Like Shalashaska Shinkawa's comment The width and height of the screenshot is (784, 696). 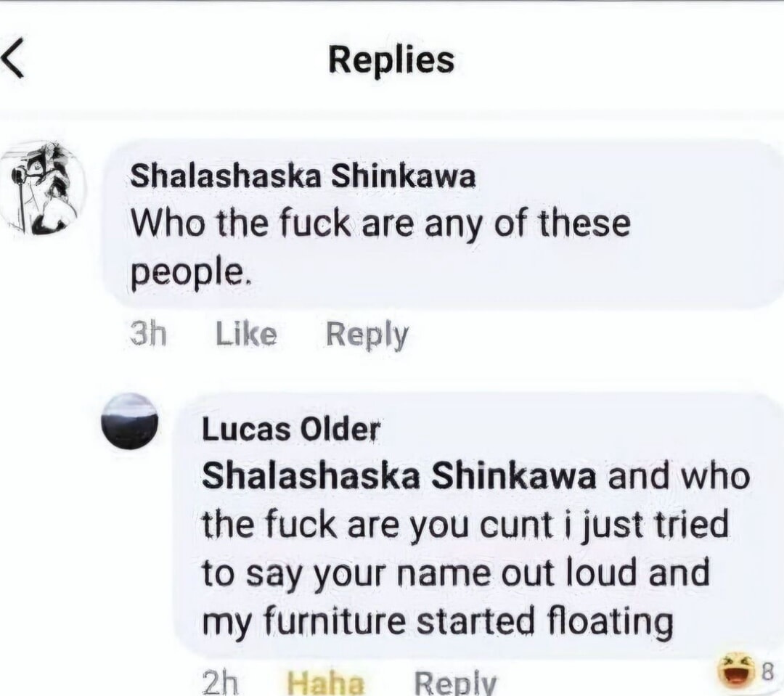(246, 335)
